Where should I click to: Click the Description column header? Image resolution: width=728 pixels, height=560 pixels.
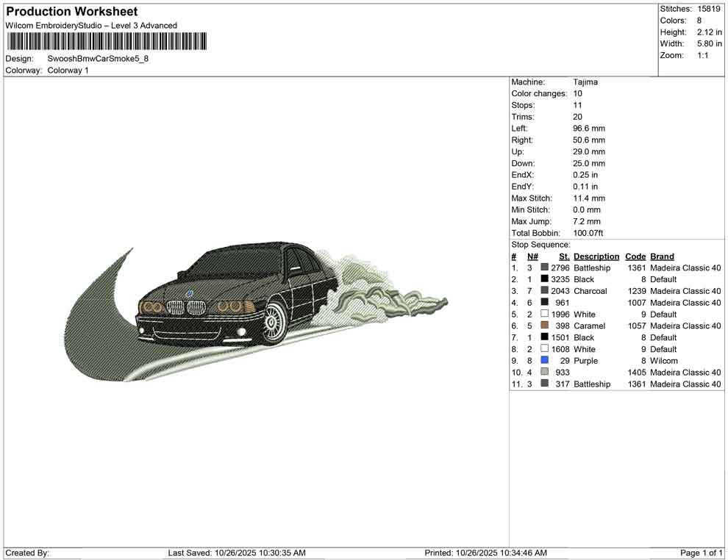(596, 256)
